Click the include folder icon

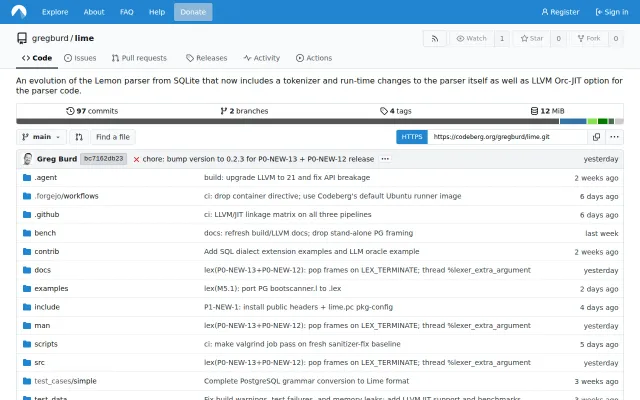click(x=27, y=307)
